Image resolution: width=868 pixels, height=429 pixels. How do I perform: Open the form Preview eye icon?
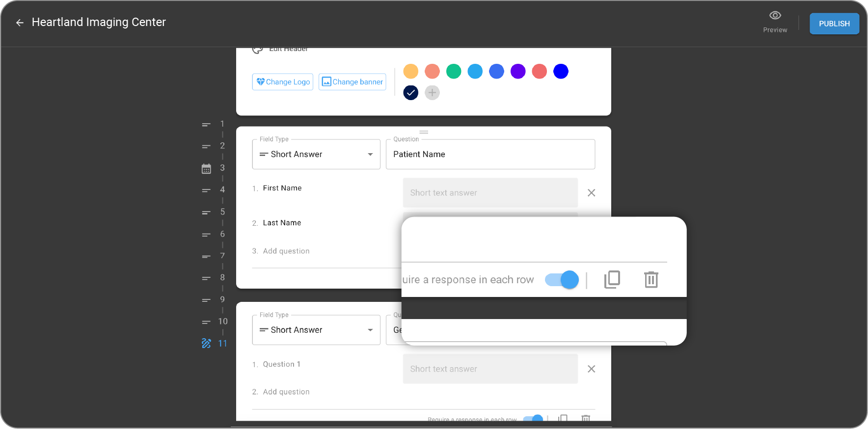[x=775, y=16]
